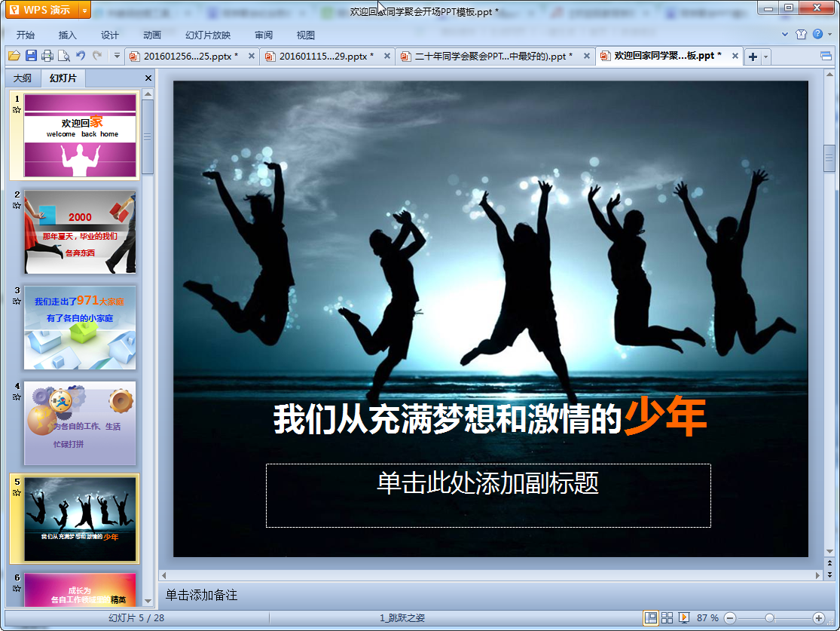Click the window layout icon right of tabs
The width and height of the screenshot is (840, 631).
(x=826, y=56)
